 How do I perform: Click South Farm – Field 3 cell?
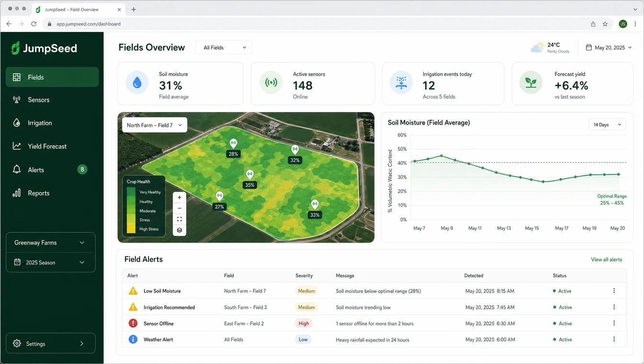pyautogui.click(x=245, y=307)
